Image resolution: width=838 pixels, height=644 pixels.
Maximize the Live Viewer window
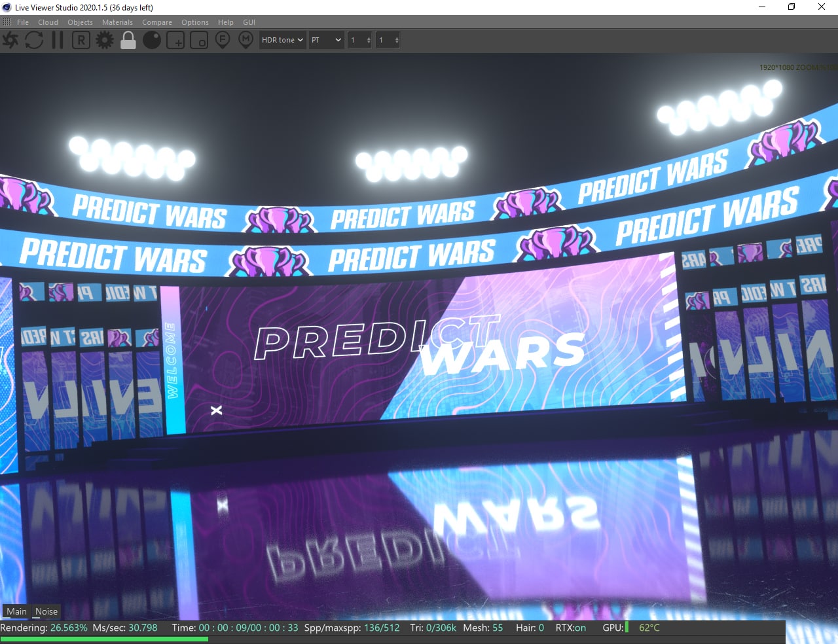(x=792, y=7)
